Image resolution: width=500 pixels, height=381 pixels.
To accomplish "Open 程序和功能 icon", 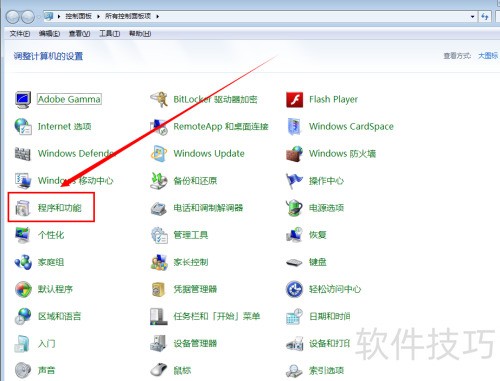I will pos(23,208).
